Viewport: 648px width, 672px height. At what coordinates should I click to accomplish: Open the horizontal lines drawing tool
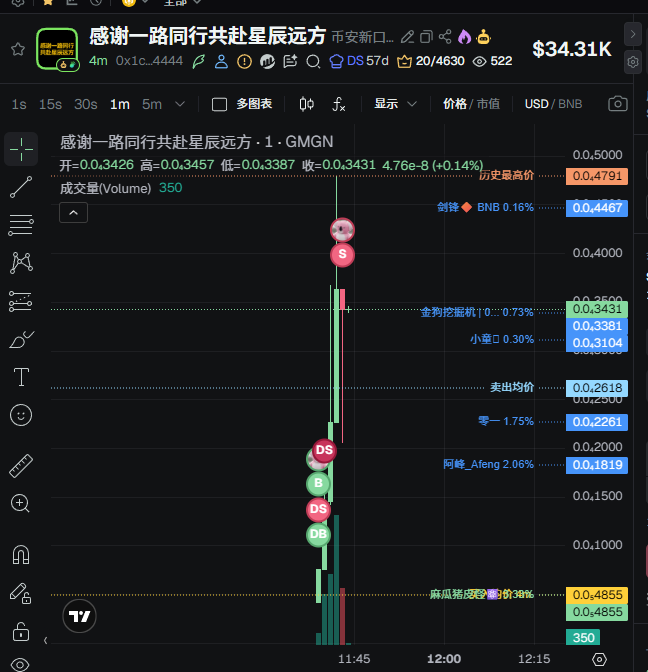(21, 225)
